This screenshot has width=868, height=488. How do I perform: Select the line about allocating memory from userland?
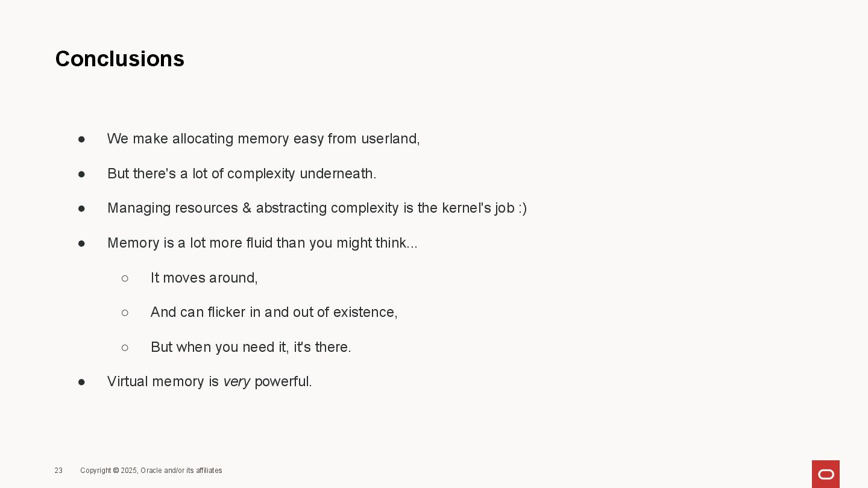(x=263, y=139)
